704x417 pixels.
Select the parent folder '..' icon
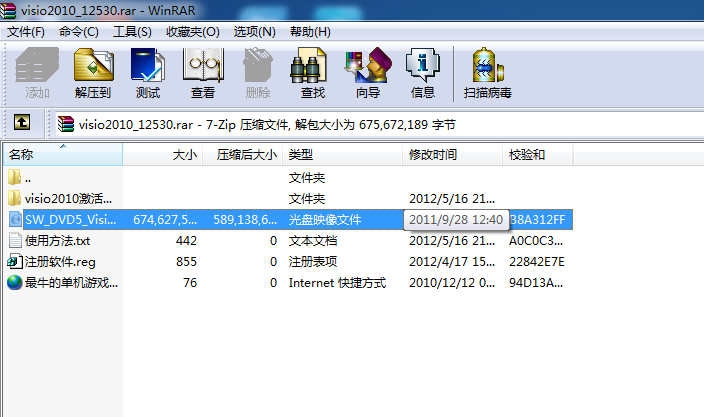(x=14, y=177)
